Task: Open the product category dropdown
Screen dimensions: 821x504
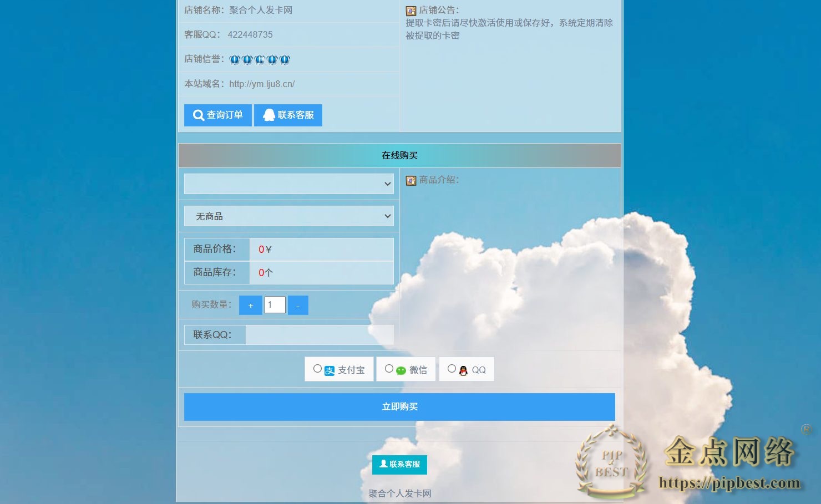Action: (288, 184)
